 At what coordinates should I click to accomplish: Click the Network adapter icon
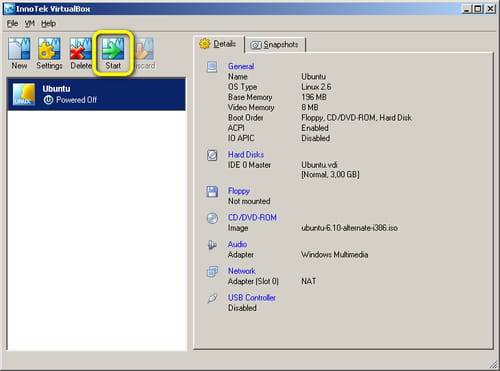point(212,272)
